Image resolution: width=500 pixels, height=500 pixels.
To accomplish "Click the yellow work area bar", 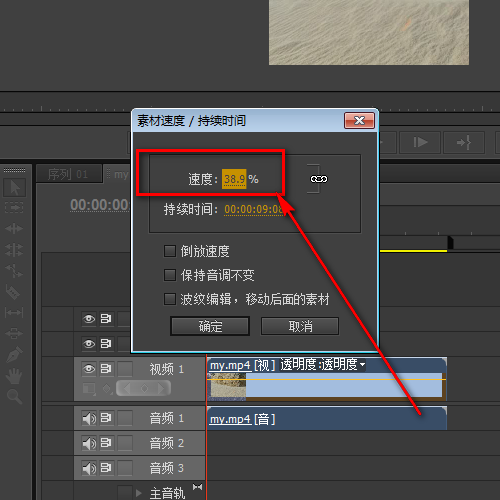I will point(413,251).
